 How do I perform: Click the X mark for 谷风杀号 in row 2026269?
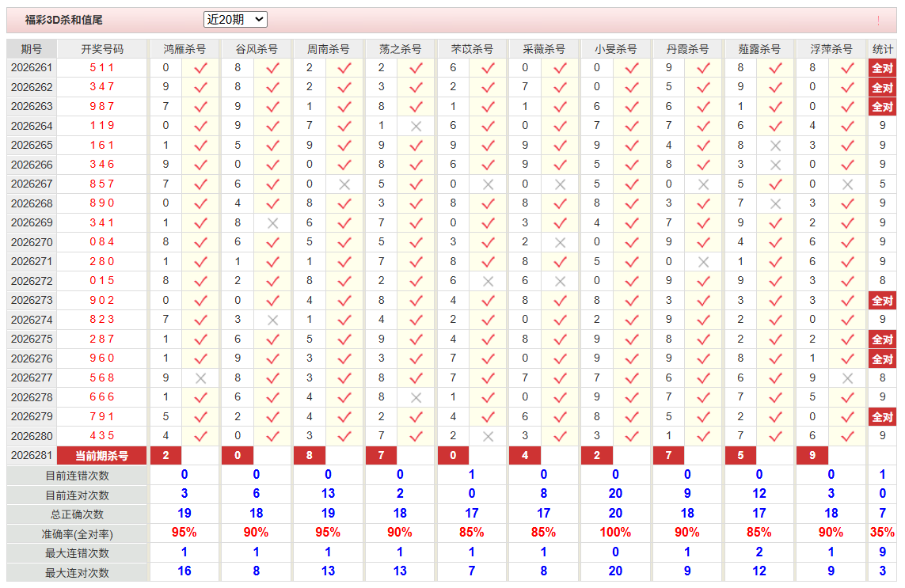click(273, 222)
